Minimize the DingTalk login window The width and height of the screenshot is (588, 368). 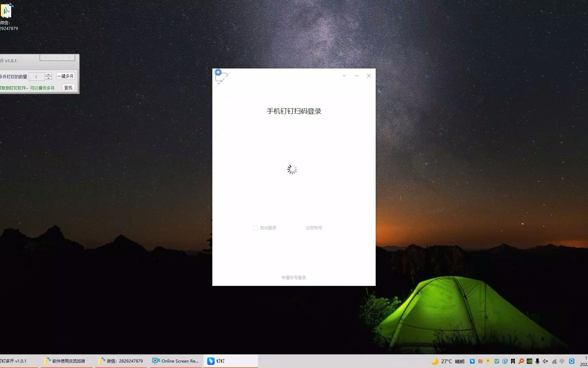tap(357, 76)
